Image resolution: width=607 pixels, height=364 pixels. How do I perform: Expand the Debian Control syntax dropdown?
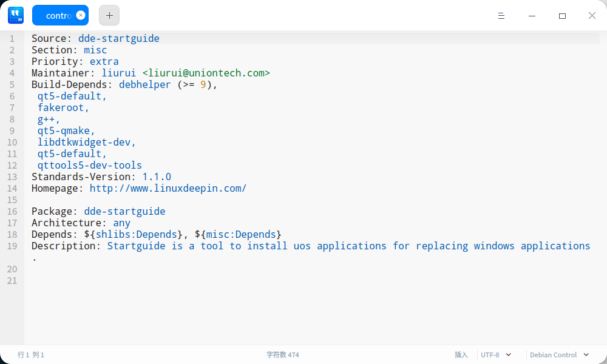560,355
